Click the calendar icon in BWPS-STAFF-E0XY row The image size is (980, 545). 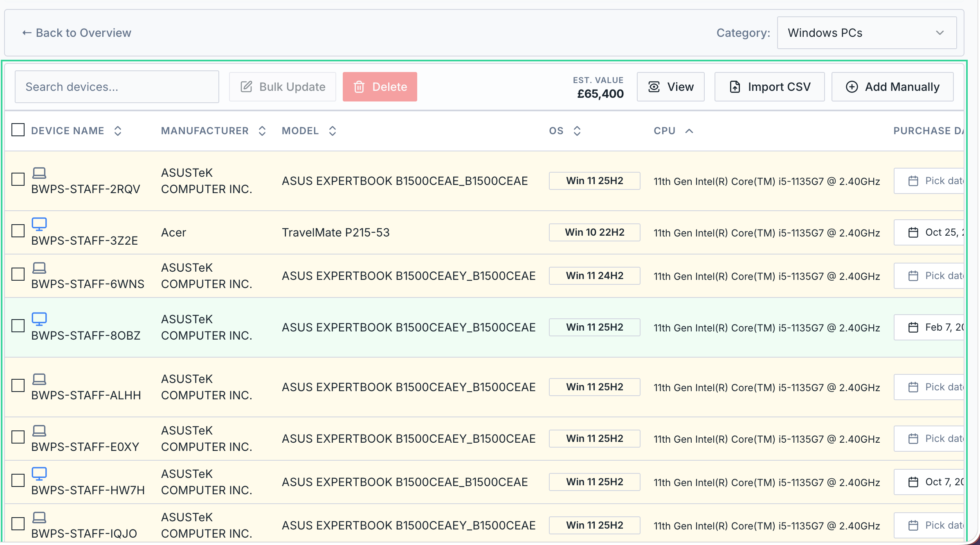coord(913,439)
